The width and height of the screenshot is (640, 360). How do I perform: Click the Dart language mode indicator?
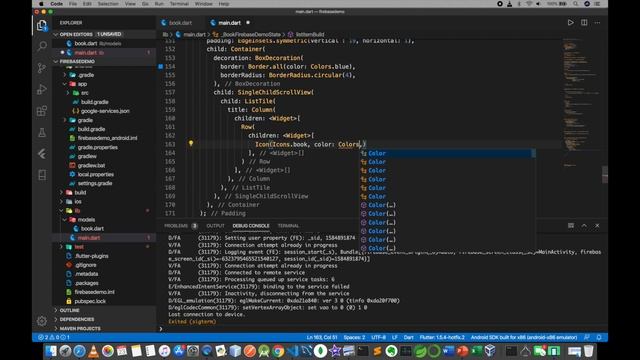click(408, 338)
